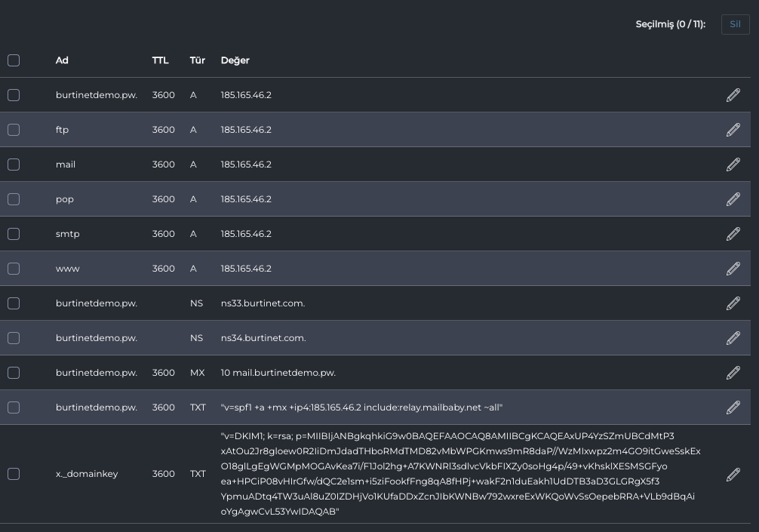Click the TTL column header

click(x=160, y=60)
